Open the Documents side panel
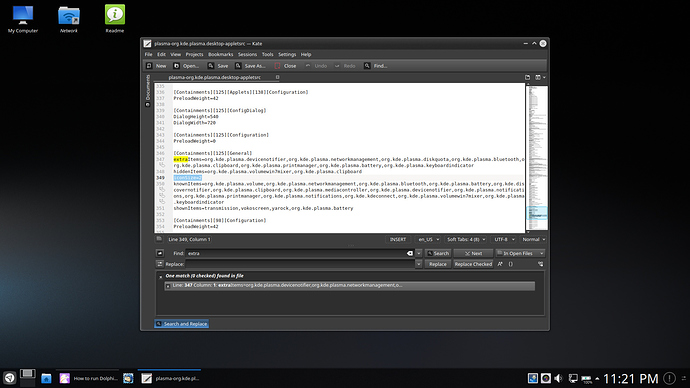This screenshot has height=388, width=690. pyautogui.click(x=148, y=91)
